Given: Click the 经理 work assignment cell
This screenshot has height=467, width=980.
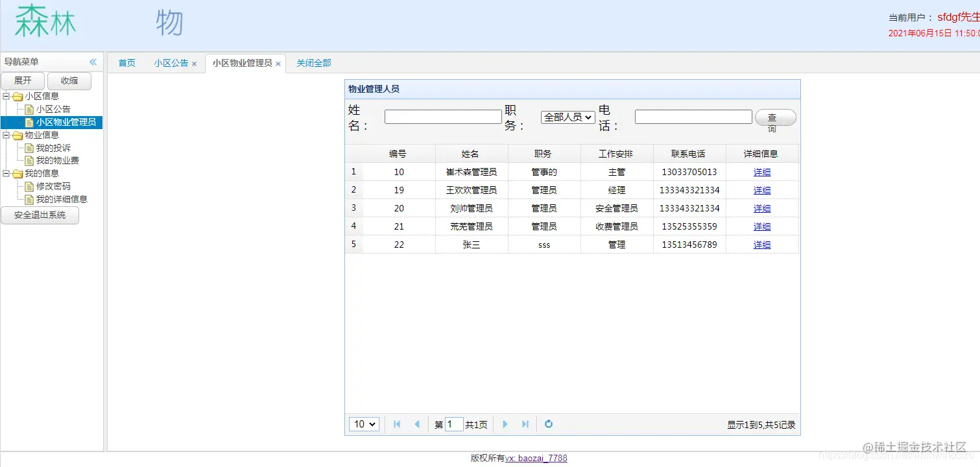Looking at the screenshot, I should [617, 190].
